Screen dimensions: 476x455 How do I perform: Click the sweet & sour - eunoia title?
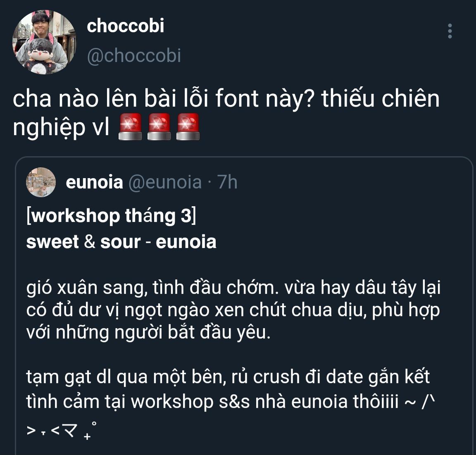point(121,242)
